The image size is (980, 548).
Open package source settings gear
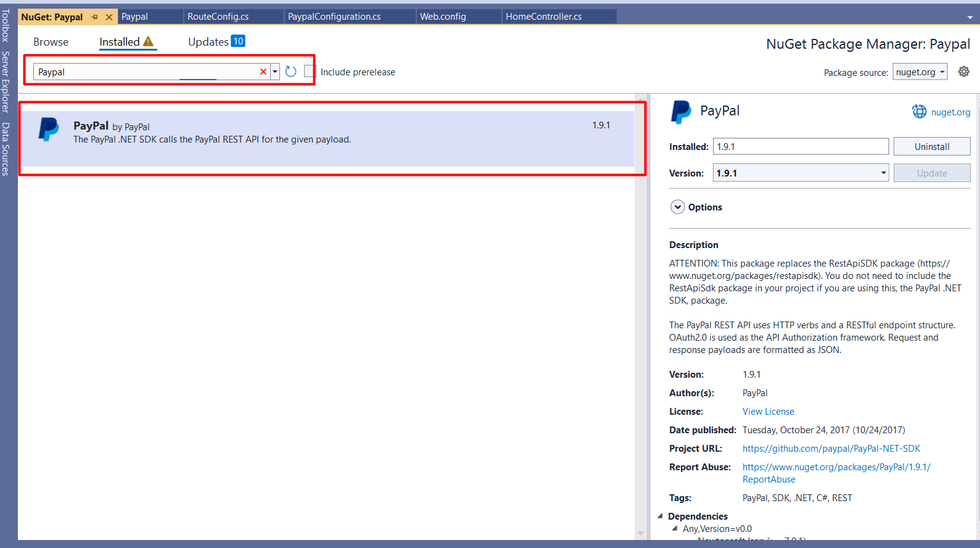point(964,72)
